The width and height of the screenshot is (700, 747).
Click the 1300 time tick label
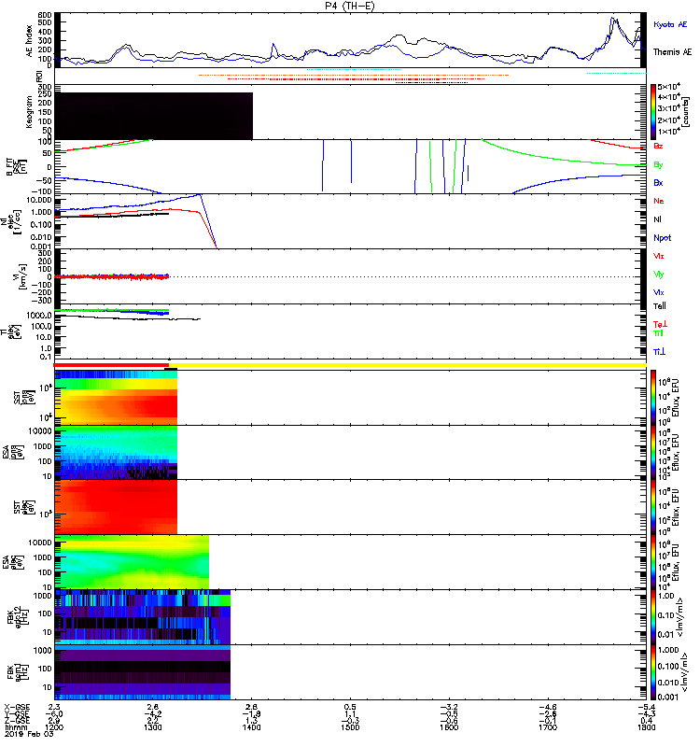(152, 727)
